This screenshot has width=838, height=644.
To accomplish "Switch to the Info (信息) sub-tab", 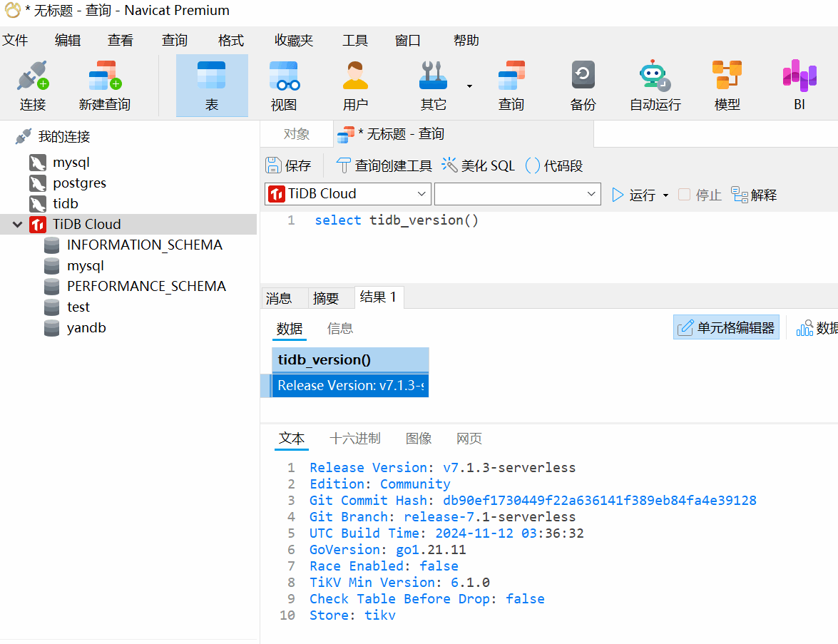I will point(340,329).
